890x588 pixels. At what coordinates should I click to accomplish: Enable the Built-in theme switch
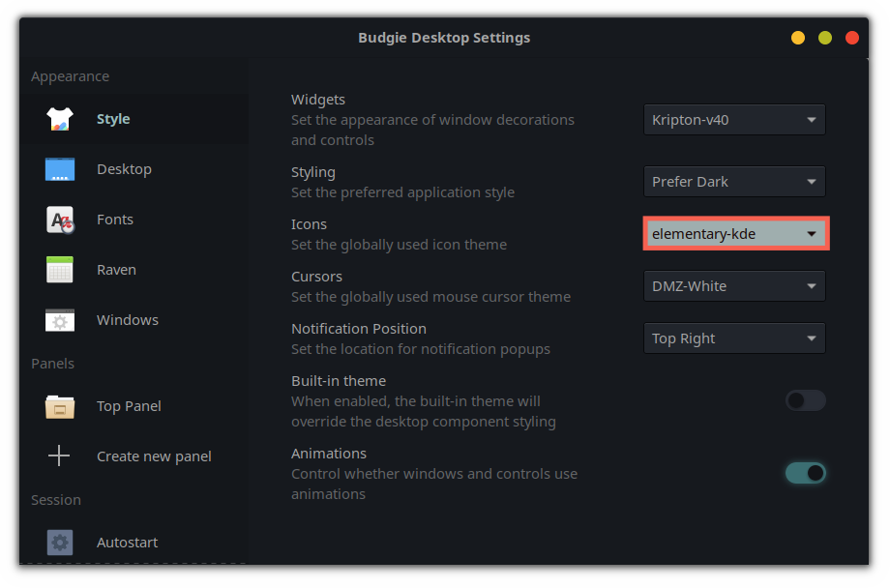(x=805, y=400)
